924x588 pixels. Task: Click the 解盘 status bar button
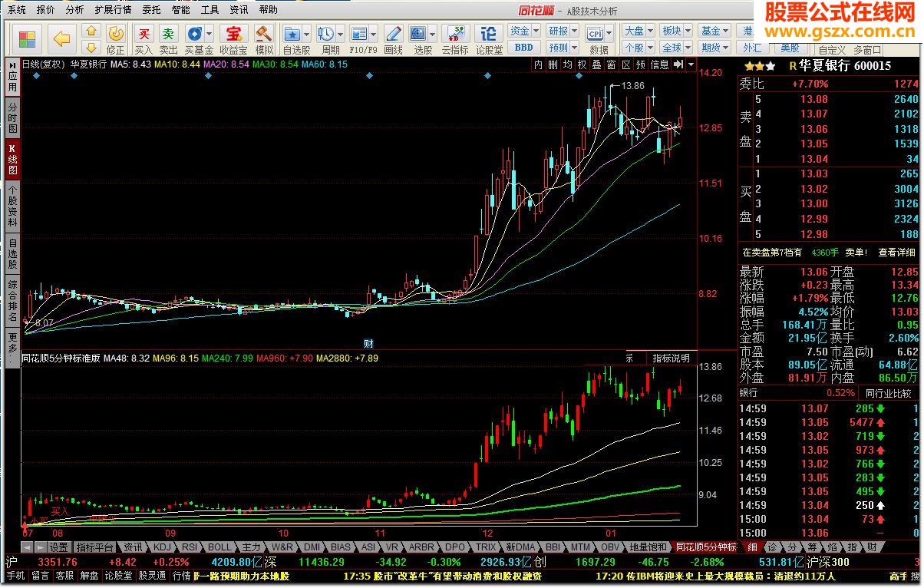tap(89, 576)
